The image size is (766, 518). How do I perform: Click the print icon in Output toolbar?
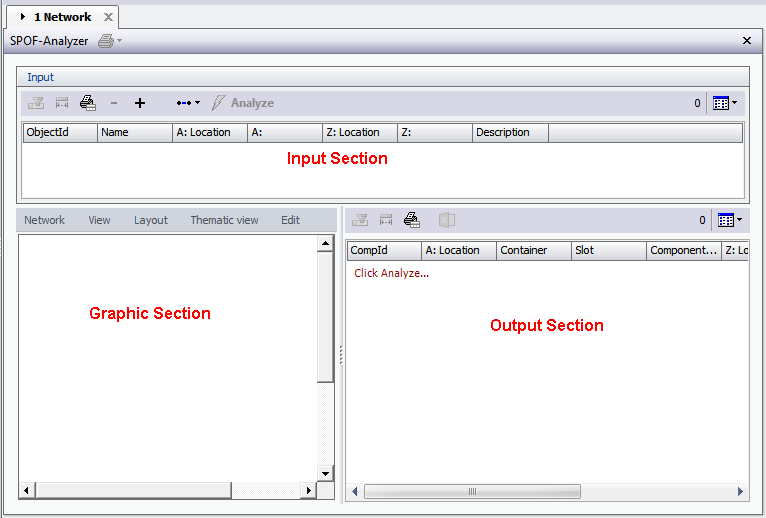(412, 220)
